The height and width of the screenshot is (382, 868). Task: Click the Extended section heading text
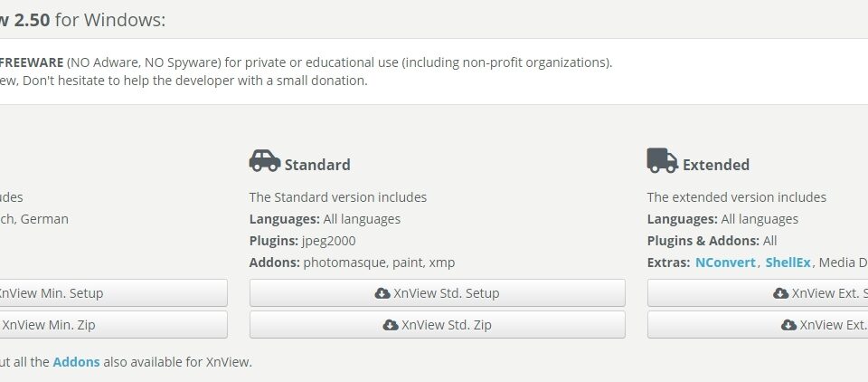[716, 165]
